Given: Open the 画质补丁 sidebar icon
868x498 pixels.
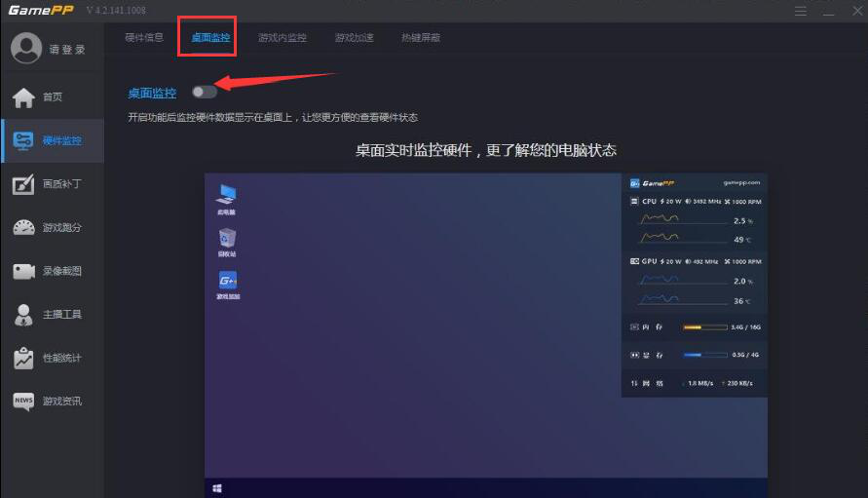Looking at the screenshot, I should click(23, 184).
